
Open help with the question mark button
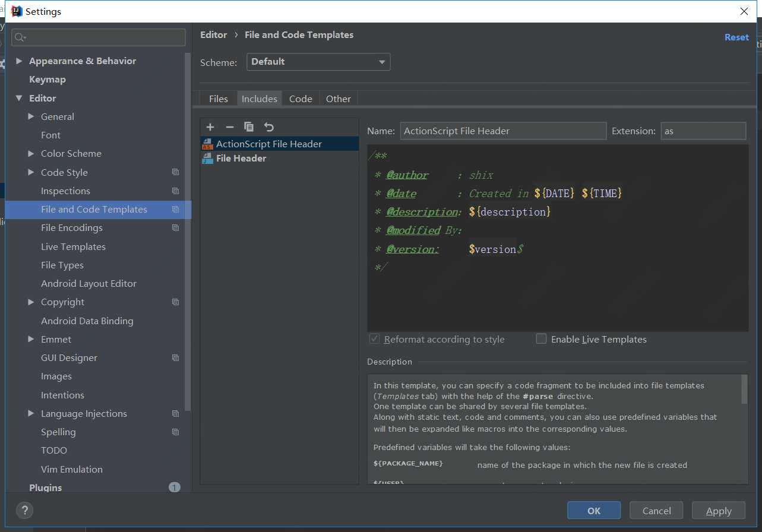tap(24, 510)
